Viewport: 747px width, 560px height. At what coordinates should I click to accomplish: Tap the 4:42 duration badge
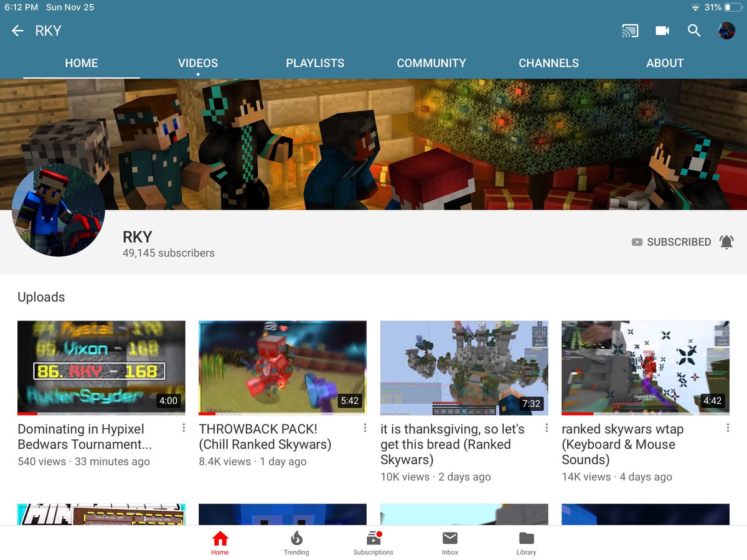click(x=712, y=401)
